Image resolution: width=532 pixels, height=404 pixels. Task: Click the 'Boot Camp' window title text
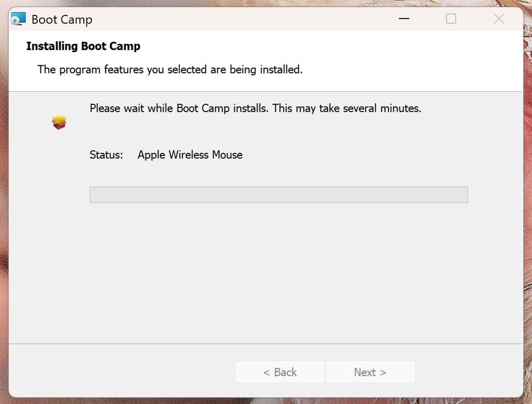tap(62, 19)
